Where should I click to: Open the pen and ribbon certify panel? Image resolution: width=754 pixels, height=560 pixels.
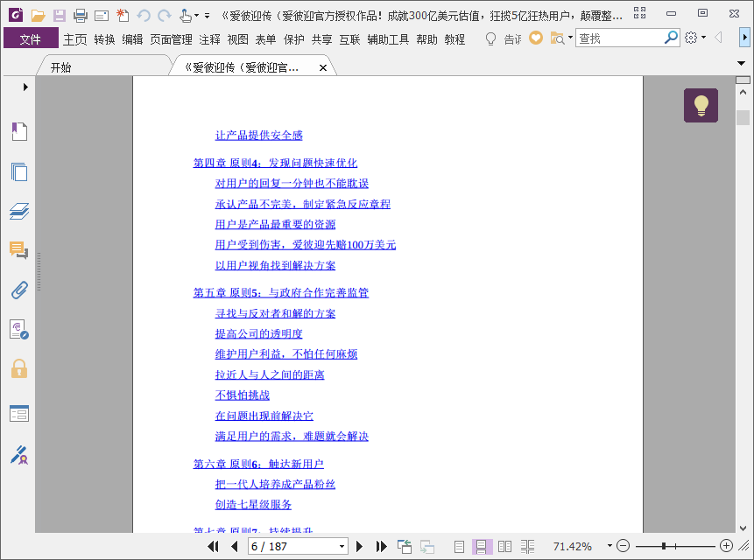coord(19,455)
